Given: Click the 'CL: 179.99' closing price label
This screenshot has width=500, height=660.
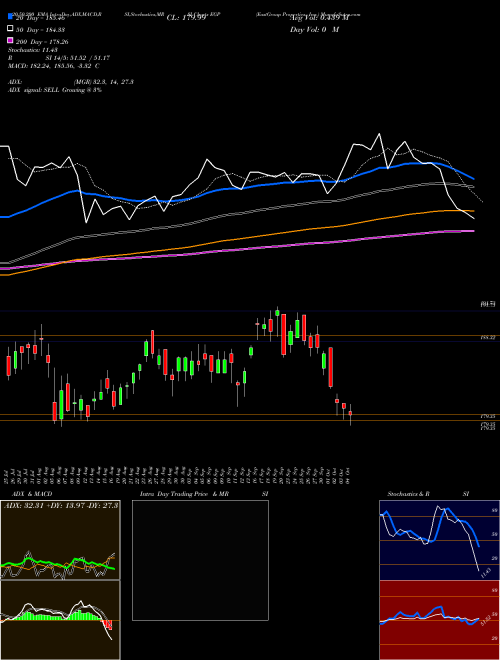Looking at the screenshot, I should click(186, 18).
